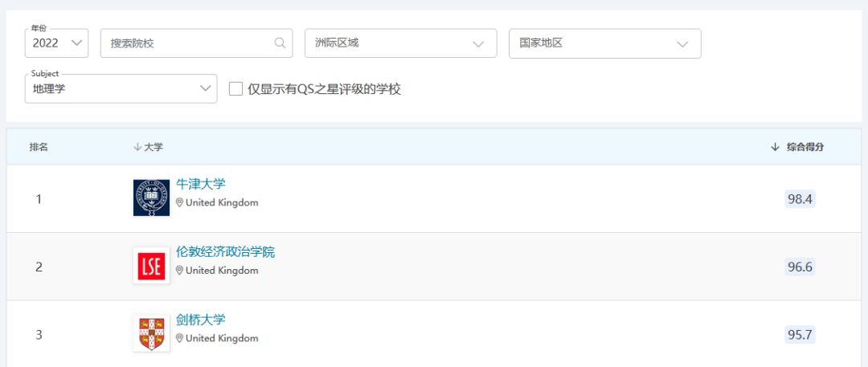Image resolution: width=868 pixels, height=367 pixels.
Task: Click the down arrow beside 综合得分
Action: point(775,147)
